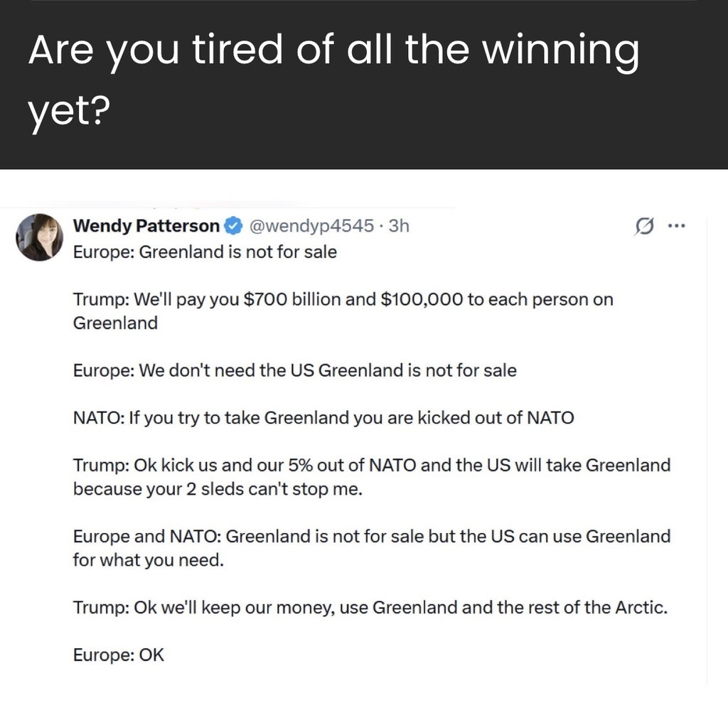Screen dimensions: 728x720
Task: Click the text 'because your 2 sleds can't stop me'
Action: (x=218, y=489)
